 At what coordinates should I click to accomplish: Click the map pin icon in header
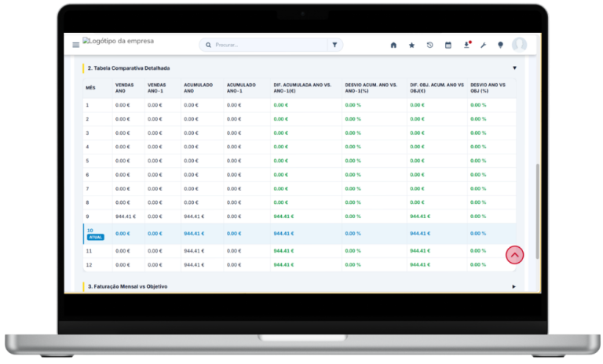tap(500, 45)
